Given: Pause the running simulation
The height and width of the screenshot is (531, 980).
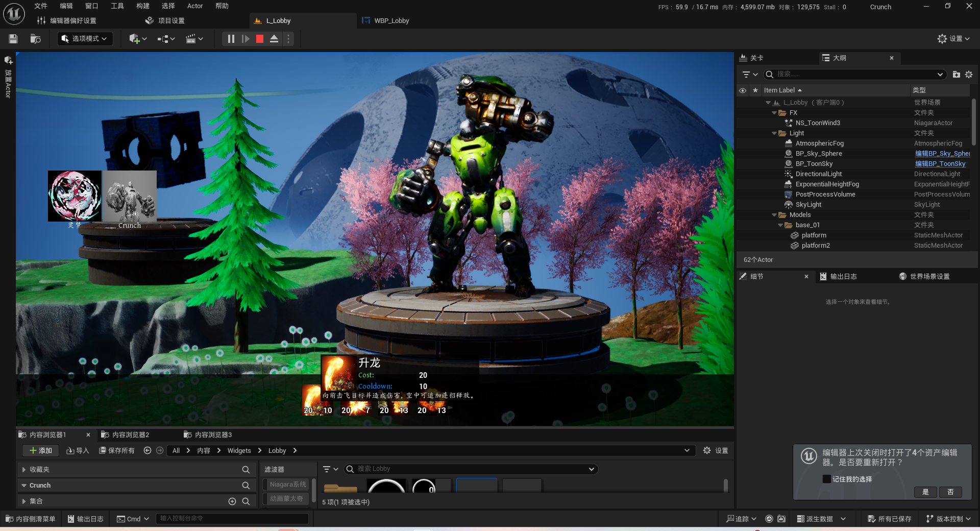Looking at the screenshot, I should pos(231,39).
